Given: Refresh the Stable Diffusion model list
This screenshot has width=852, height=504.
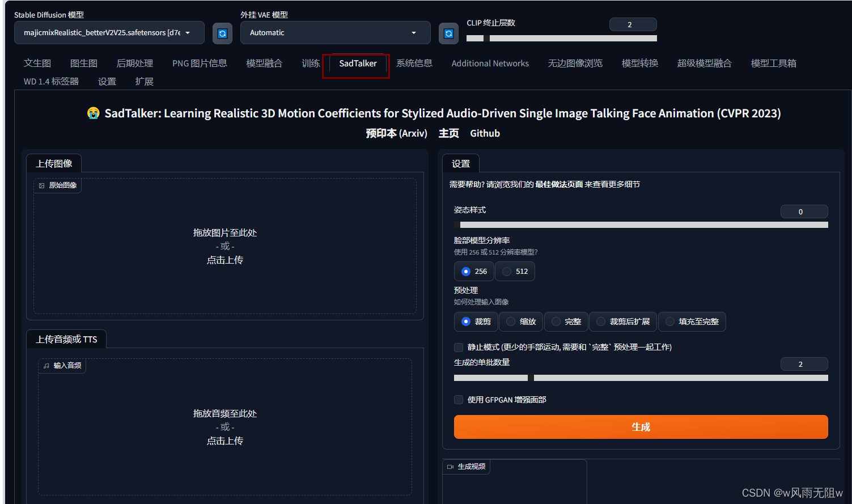Looking at the screenshot, I should pos(222,33).
